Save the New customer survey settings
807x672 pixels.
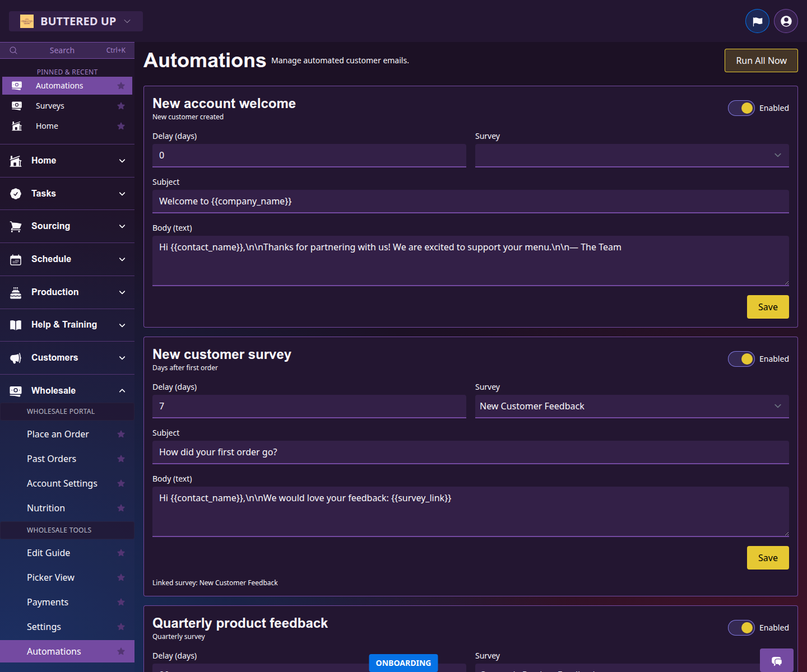[x=767, y=557]
